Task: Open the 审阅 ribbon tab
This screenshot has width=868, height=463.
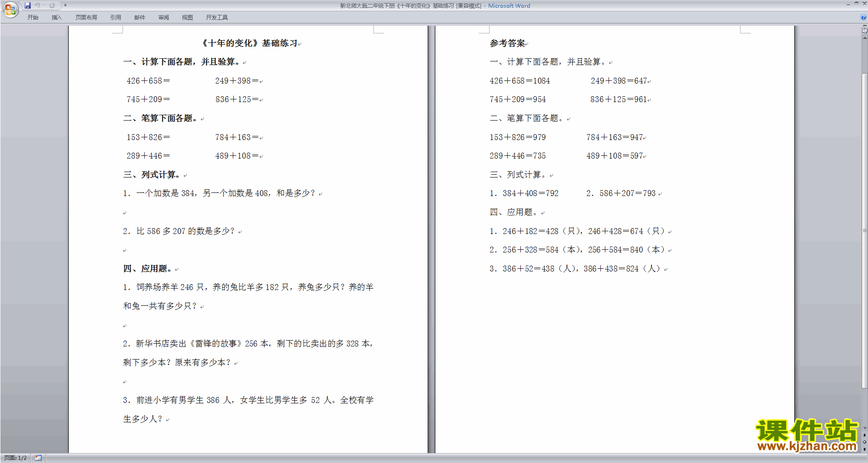Action: (164, 18)
